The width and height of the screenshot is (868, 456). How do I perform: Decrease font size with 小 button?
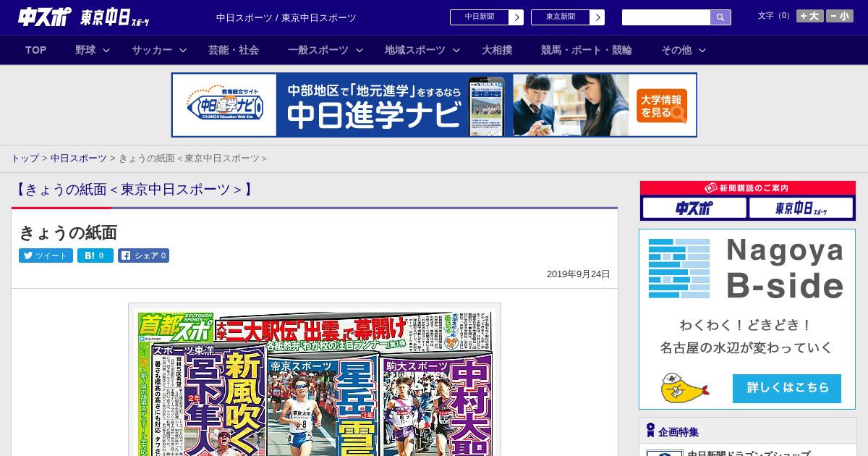point(840,16)
